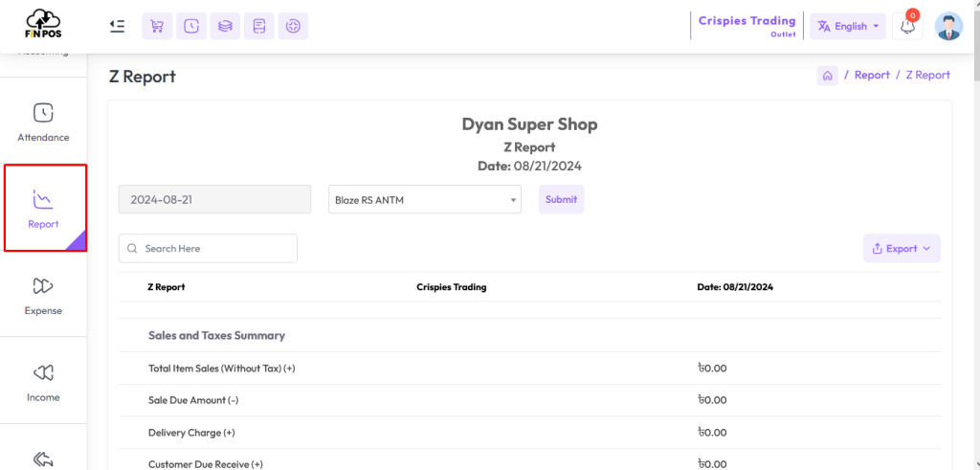Click the stacked layers icon in toolbar
The height and width of the screenshot is (470, 980).
pyautogui.click(x=225, y=27)
